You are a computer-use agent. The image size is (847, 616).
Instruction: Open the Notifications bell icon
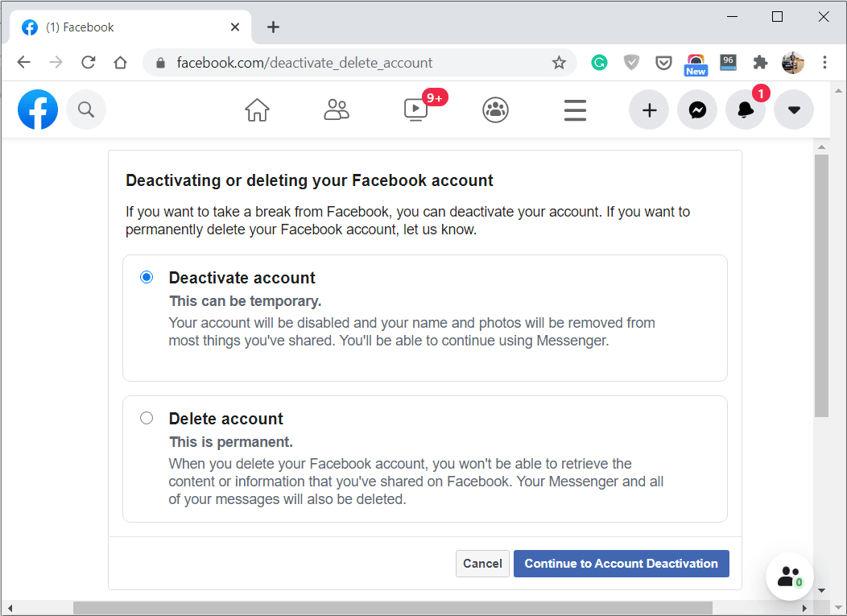pyautogui.click(x=746, y=110)
